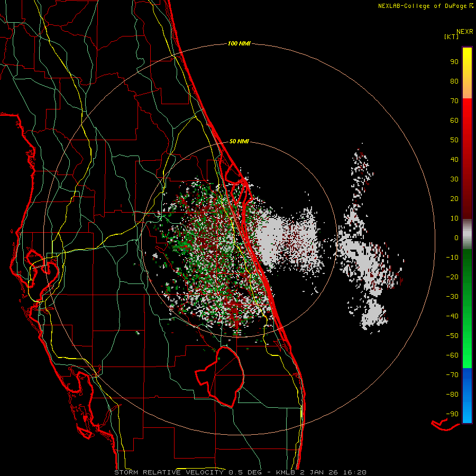Click the -70 scale value

[x=452, y=375]
